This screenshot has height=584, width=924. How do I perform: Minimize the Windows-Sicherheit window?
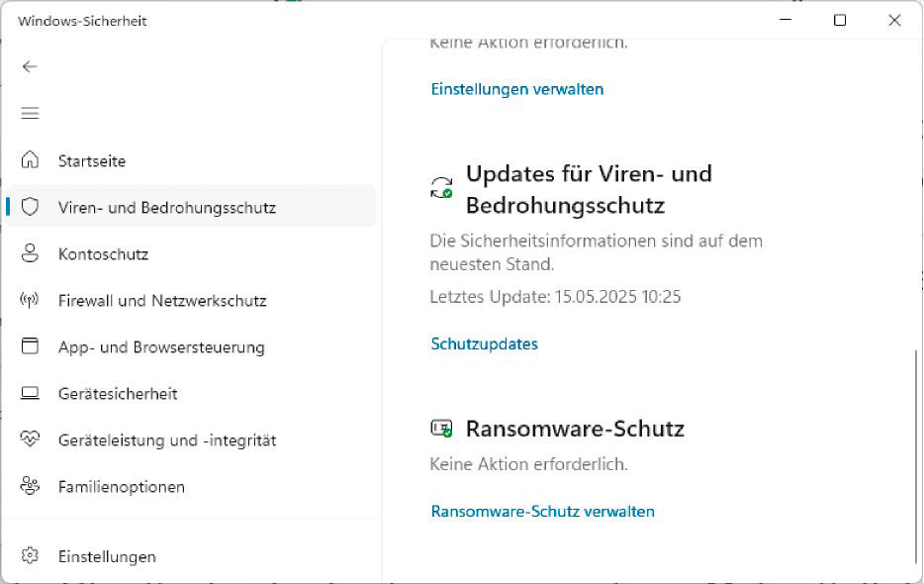pos(785,20)
